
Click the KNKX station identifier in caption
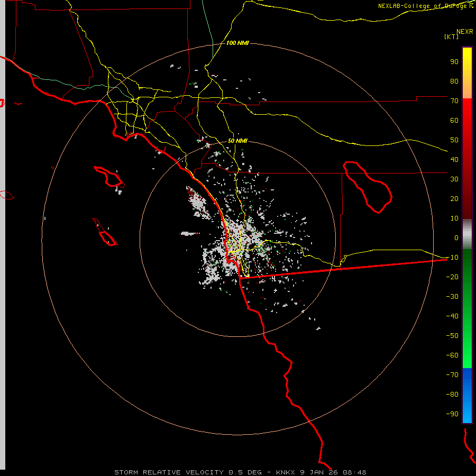click(x=286, y=472)
